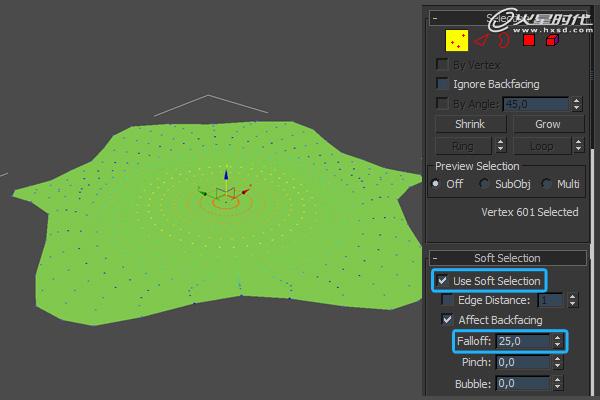Toggle the By Vertex checkbox
This screenshot has width=600, height=400.
coord(442,64)
